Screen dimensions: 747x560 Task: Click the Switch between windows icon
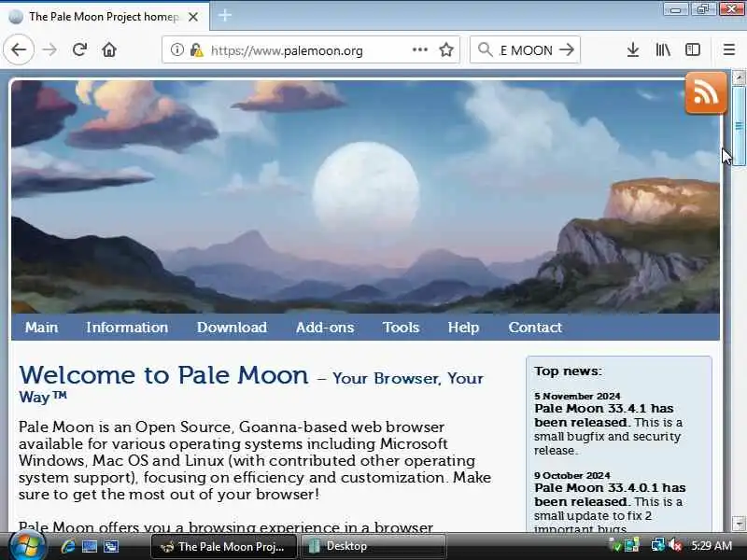[x=111, y=546]
